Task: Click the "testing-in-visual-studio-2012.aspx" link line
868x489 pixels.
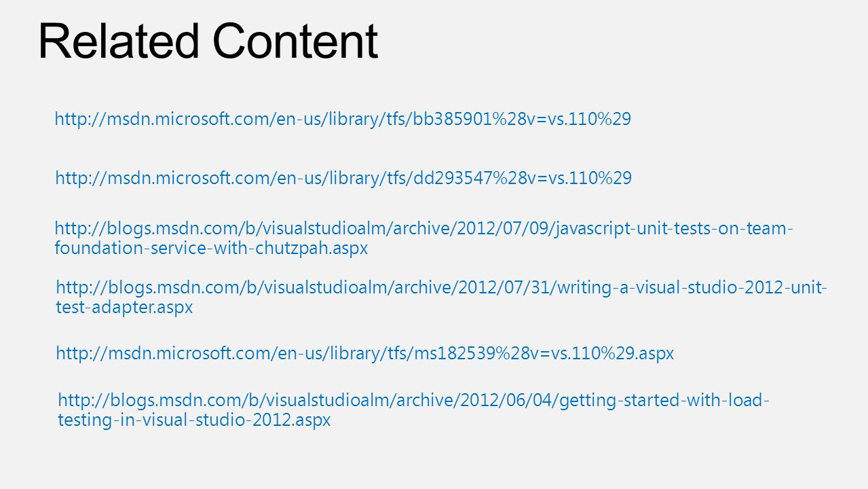Action: pyautogui.click(x=195, y=420)
